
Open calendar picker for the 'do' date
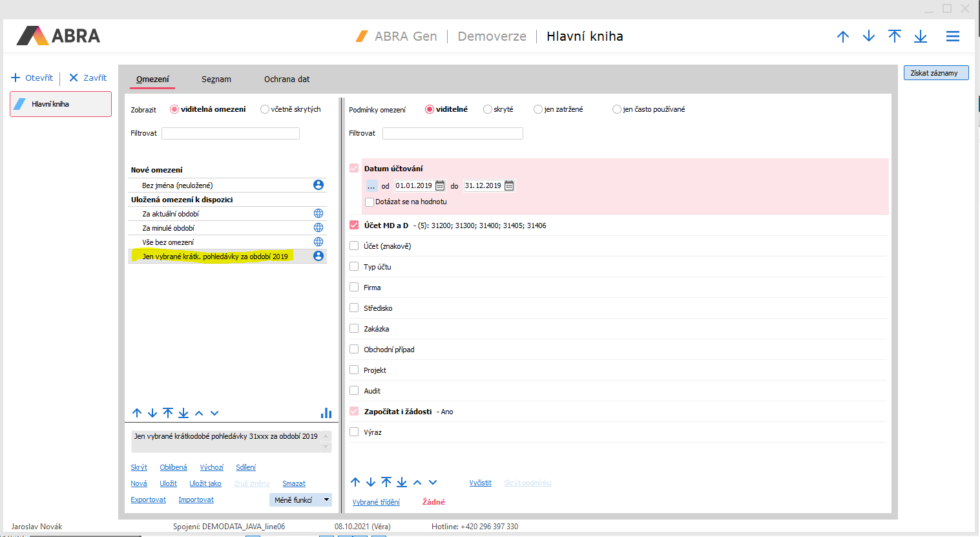(509, 186)
